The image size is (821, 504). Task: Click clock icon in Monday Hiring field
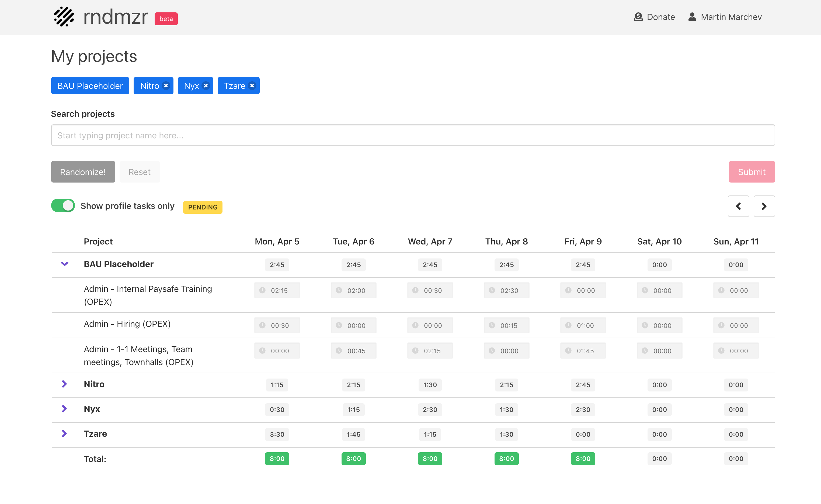click(262, 325)
